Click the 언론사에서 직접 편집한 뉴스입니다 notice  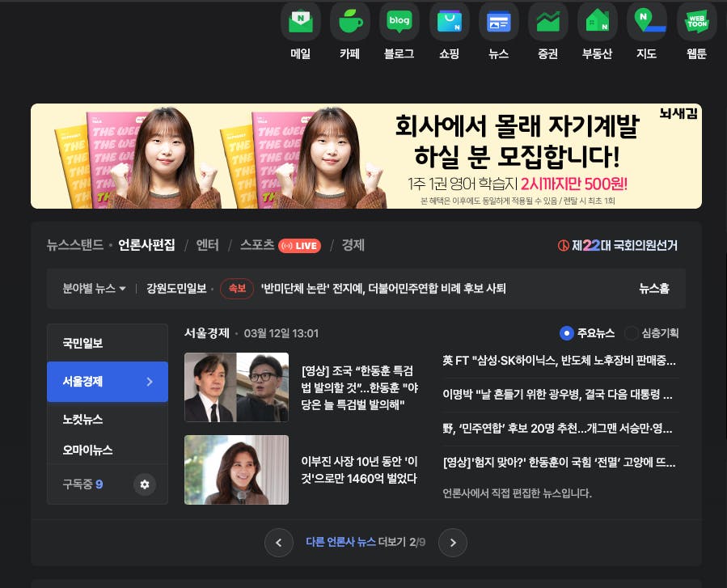[517, 493]
